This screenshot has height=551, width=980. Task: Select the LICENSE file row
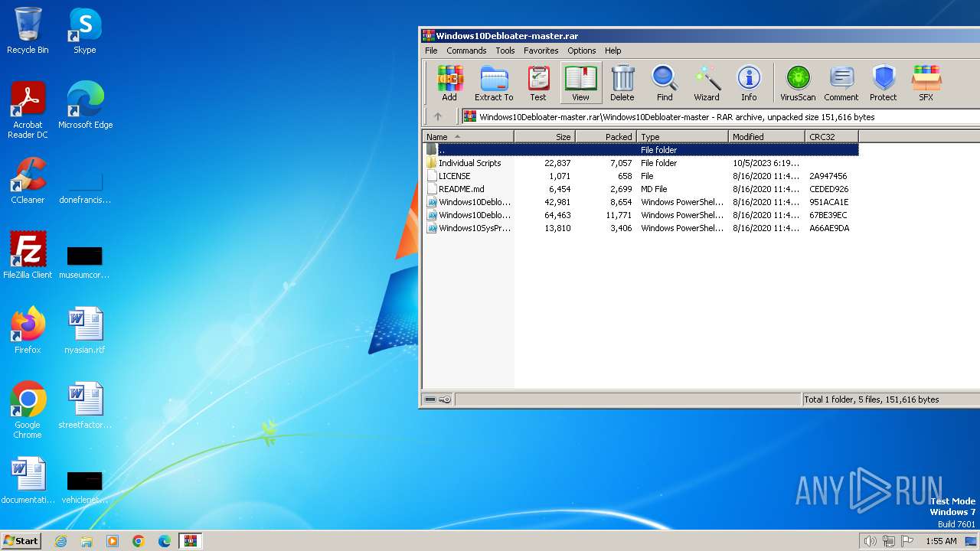point(642,176)
